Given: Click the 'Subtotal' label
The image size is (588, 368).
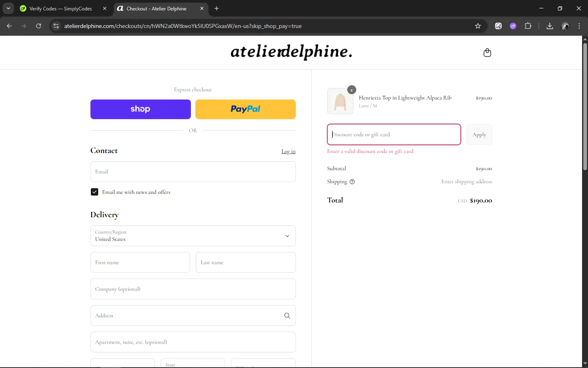Looking at the screenshot, I should click(336, 168).
